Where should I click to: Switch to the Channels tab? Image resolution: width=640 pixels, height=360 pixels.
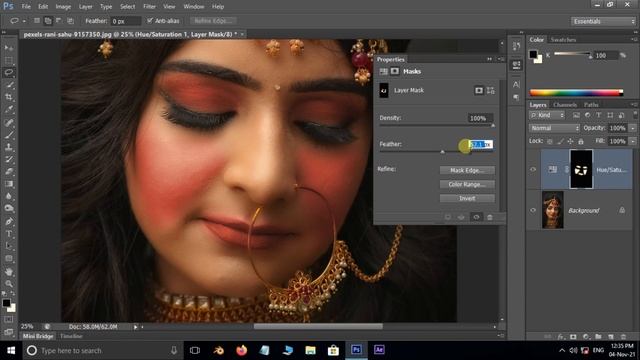click(565, 105)
